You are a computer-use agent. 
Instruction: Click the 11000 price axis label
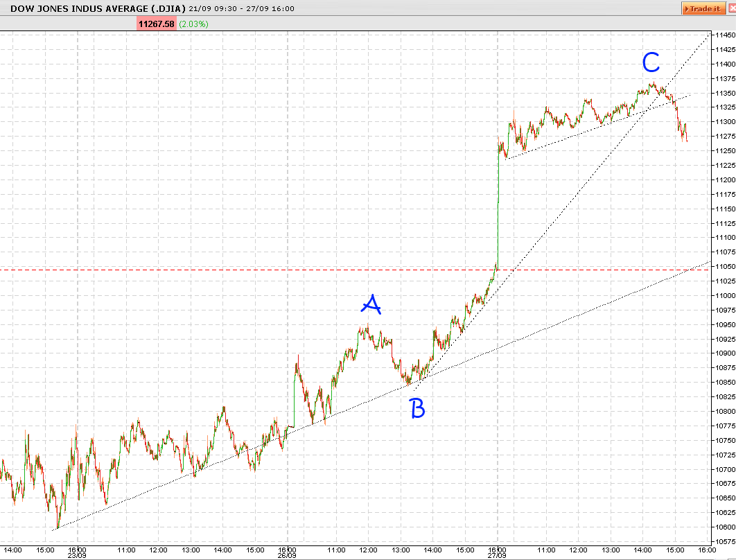(725, 295)
